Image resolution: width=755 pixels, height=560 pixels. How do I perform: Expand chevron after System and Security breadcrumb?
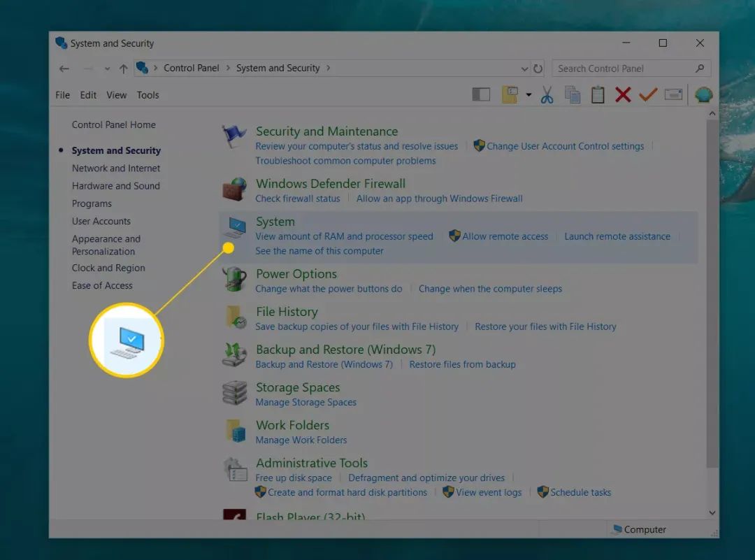pyautogui.click(x=329, y=68)
